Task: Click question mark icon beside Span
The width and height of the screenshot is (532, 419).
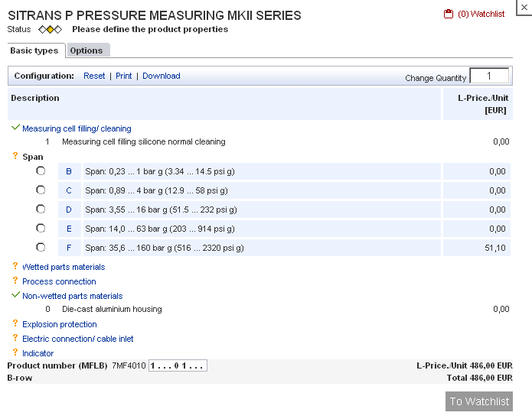Action: pyautogui.click(x=15, y=156)
